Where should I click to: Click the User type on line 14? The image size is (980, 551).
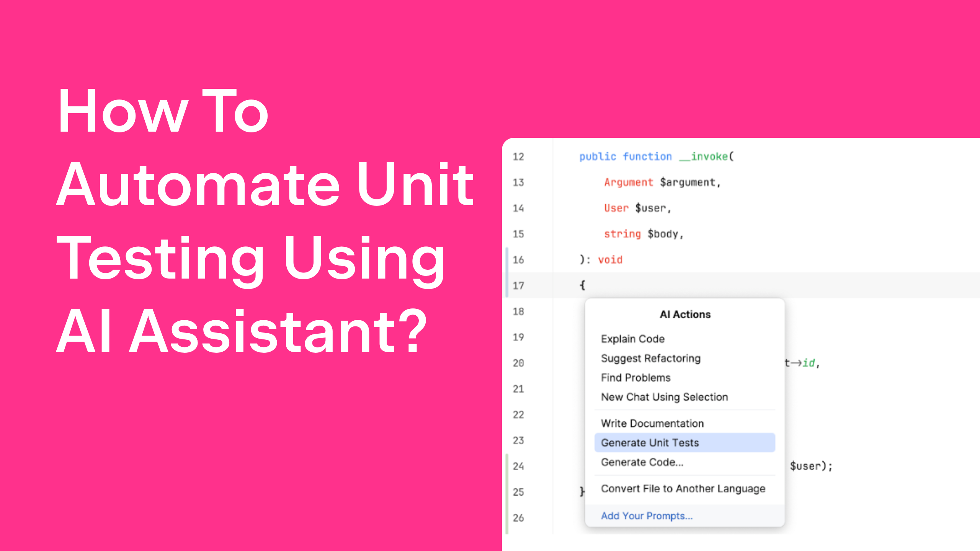pos(616,208)
